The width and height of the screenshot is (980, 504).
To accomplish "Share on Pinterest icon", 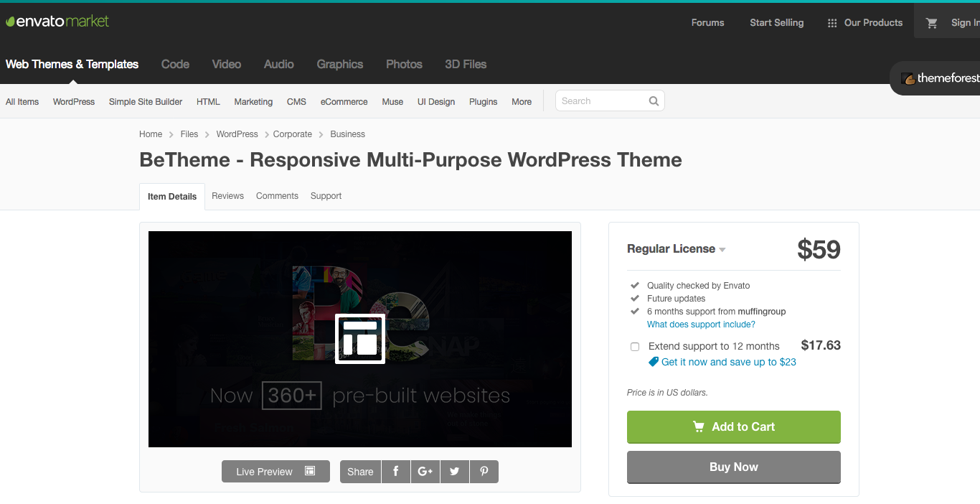I will [x=484, y=472].
